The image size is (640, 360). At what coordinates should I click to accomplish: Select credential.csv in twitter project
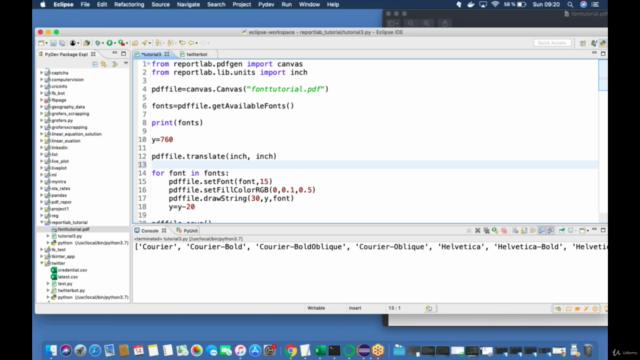click(x=72, y=270)
